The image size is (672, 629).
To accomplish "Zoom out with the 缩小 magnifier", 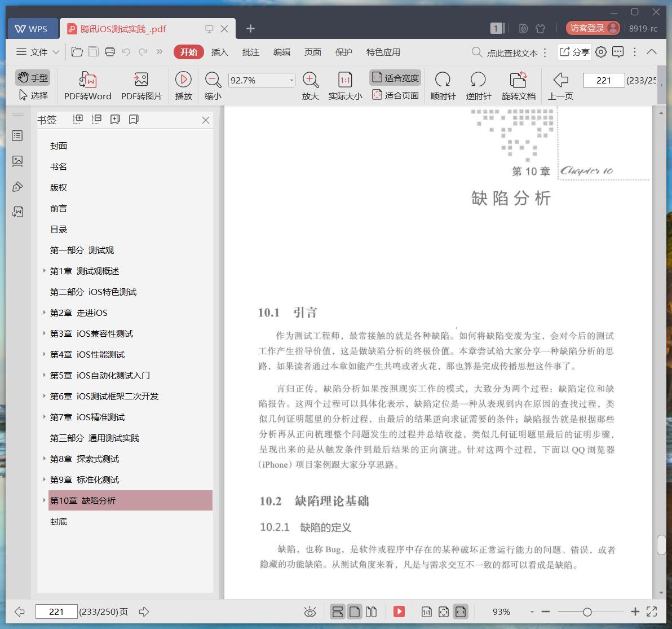I will (213, 86).
